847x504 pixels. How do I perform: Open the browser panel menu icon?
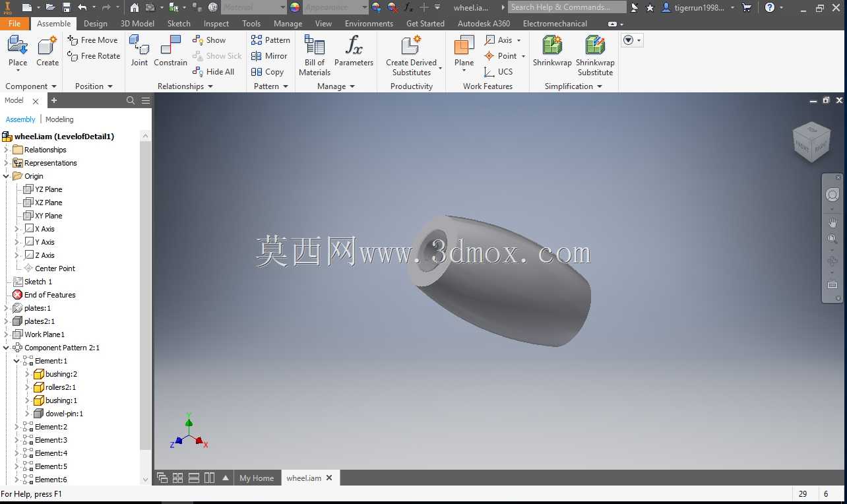coord(146,100)
